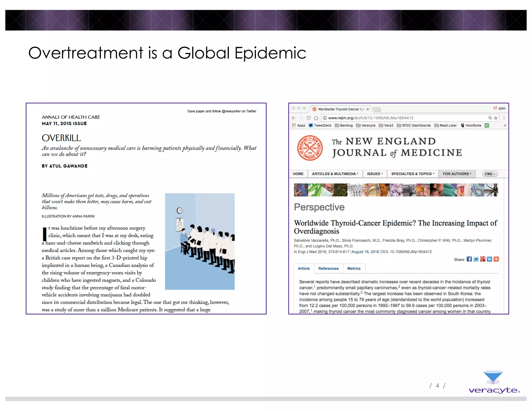Viewport: 532px width, 411px height.
Task: Open the Apps grid bookmark
Action: 298,125
